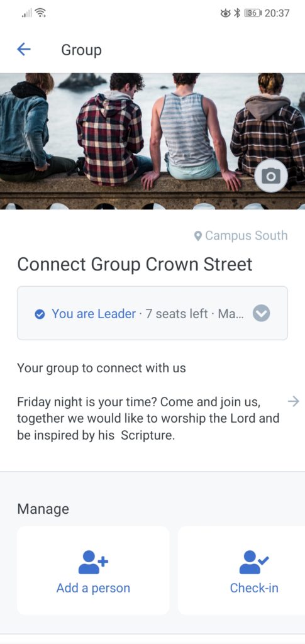Tap the Add a person label
This screenshot has width=305, height=644.
(x=93, y=588)
